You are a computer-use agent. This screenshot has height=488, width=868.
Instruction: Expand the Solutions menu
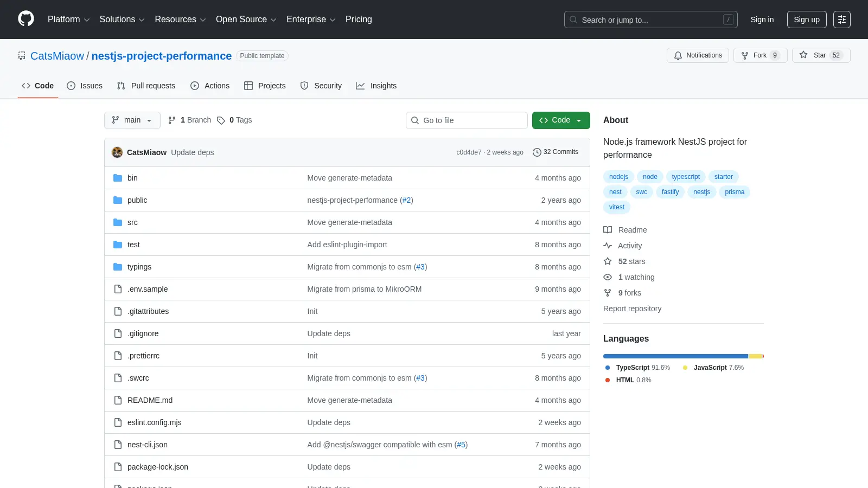122,20
